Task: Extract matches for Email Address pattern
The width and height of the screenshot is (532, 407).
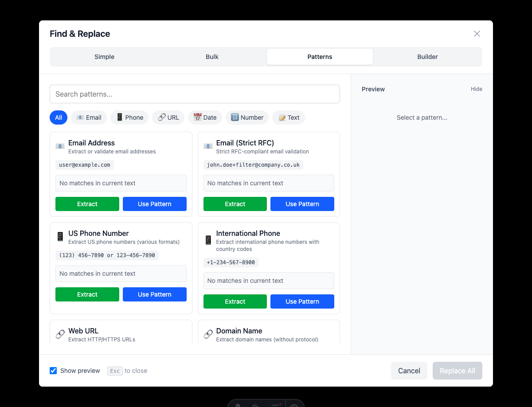Action: (x=87, y=204)
